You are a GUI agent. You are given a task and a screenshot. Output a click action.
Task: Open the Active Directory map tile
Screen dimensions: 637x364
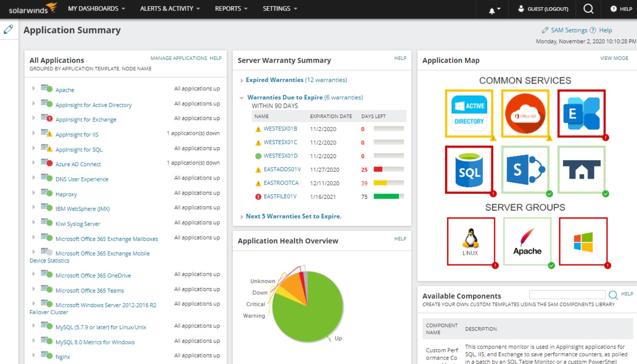click(x=469, y=114)
